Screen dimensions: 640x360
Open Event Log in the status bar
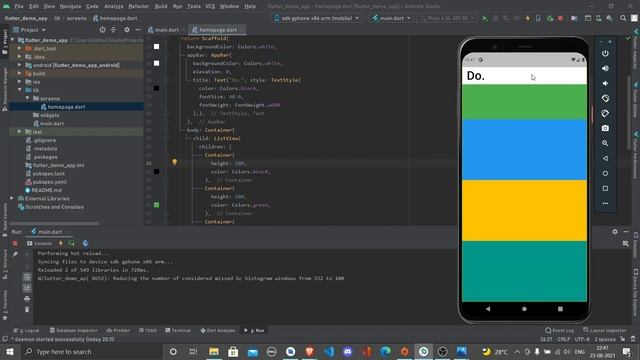click(x=559, y=330)
